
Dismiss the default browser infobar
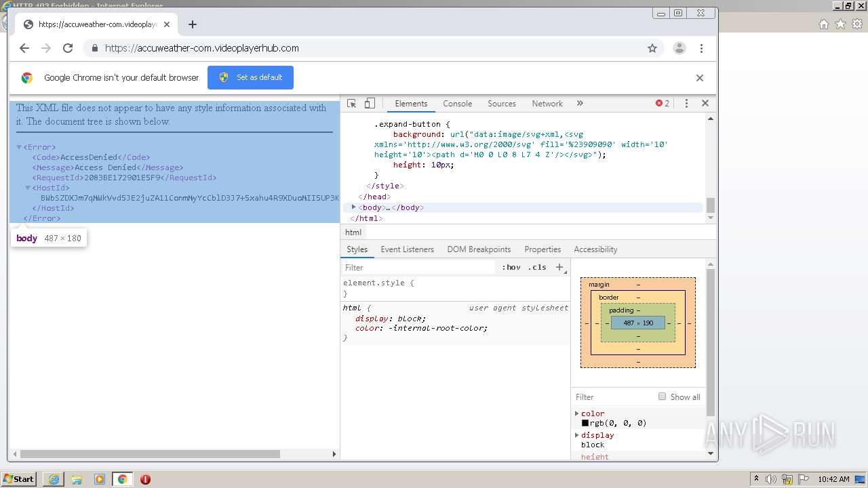[x=700, y=78]
